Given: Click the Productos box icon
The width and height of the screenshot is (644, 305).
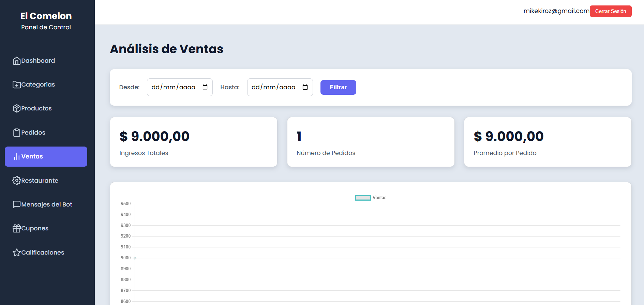Looking at the screenshot, I should pos(17,108).
